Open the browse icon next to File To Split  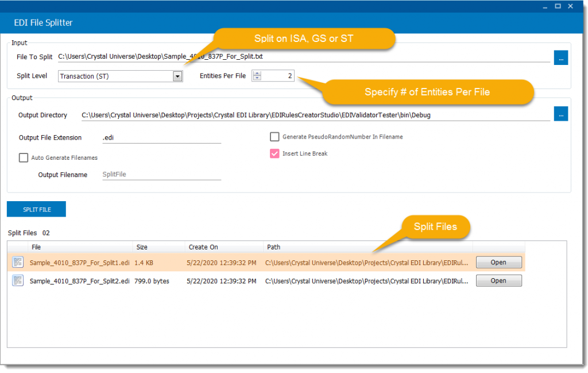pos(560,57)
